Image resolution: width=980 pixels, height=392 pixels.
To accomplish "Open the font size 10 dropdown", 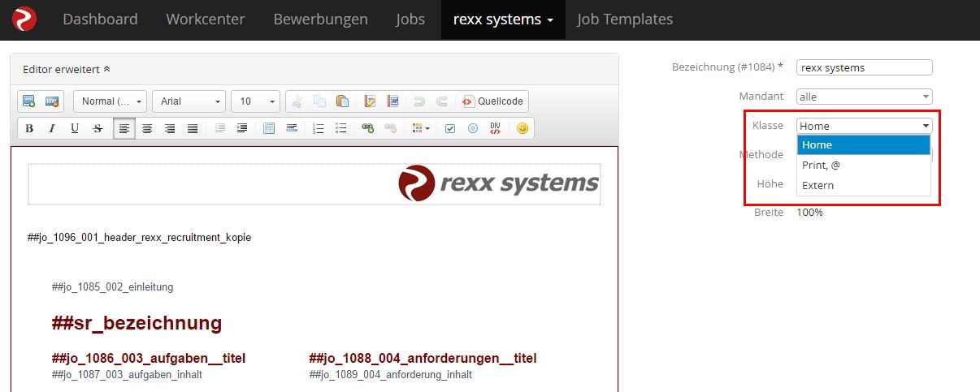I will point(256,101).
